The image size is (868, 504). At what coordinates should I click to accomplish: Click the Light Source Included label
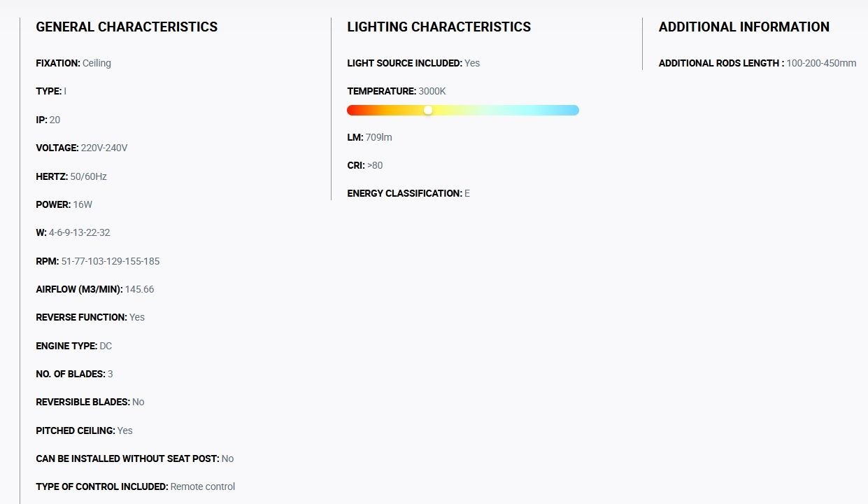404,63
